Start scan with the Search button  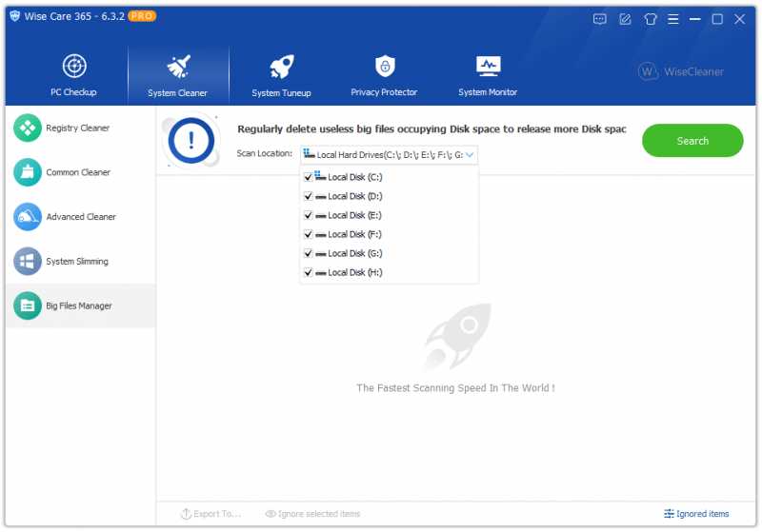[x=692, y=141]
